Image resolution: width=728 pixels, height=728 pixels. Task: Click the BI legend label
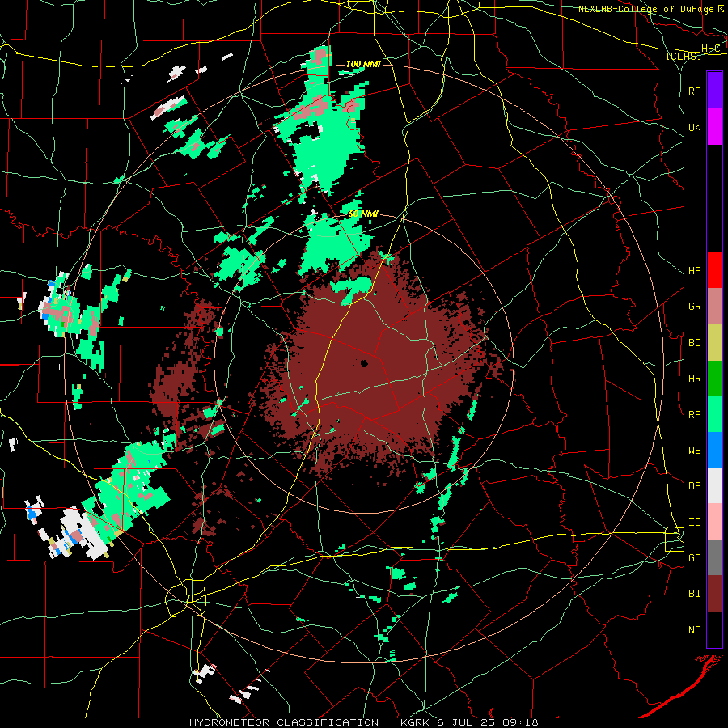click(x=694, y=594)
